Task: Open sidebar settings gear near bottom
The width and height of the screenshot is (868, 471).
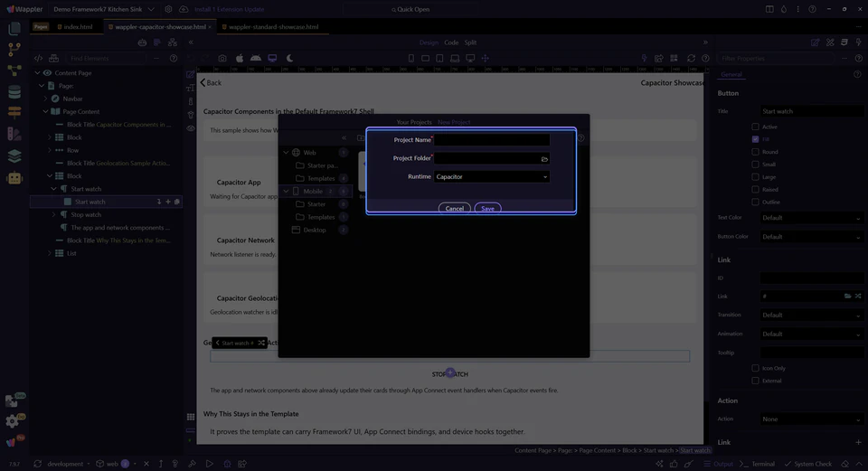Action: point(12,421)
